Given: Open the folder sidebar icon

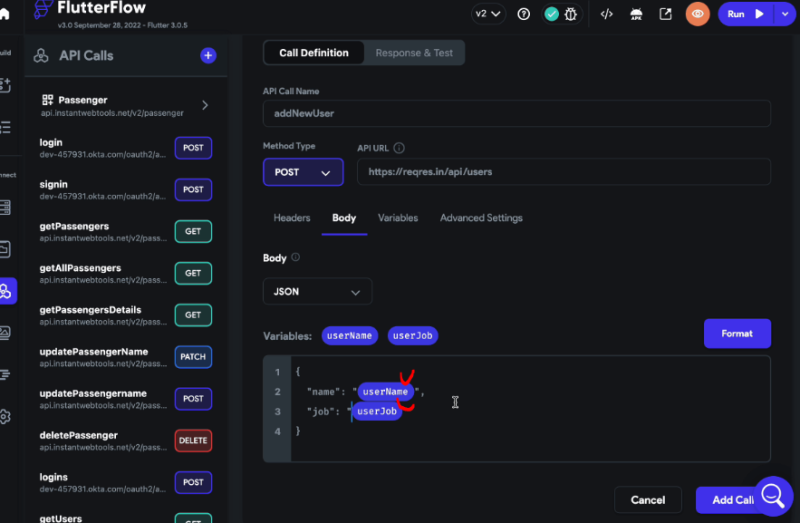Looking at the screenshot, I should [x=5, y=249].
